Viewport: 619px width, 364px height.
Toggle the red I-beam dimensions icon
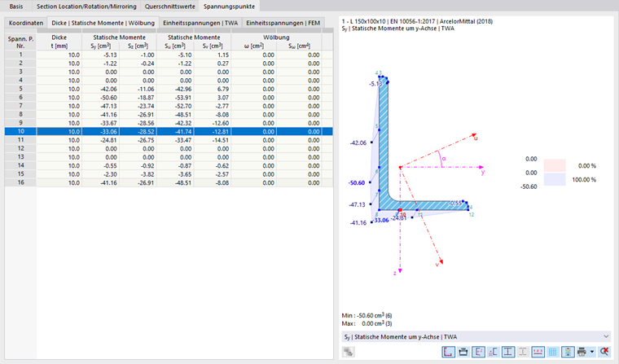tap(508, 351)
